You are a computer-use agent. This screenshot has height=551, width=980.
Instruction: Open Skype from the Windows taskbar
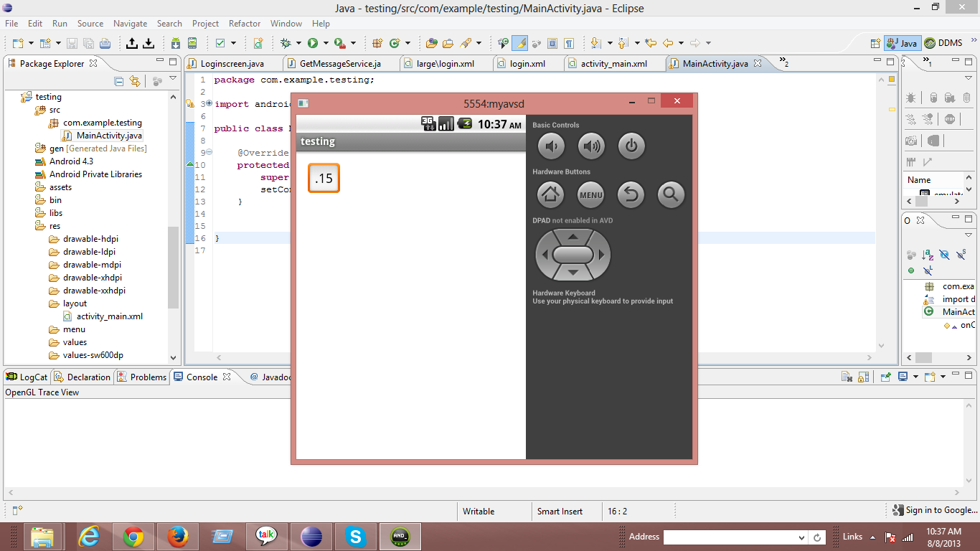coord(355,536)
